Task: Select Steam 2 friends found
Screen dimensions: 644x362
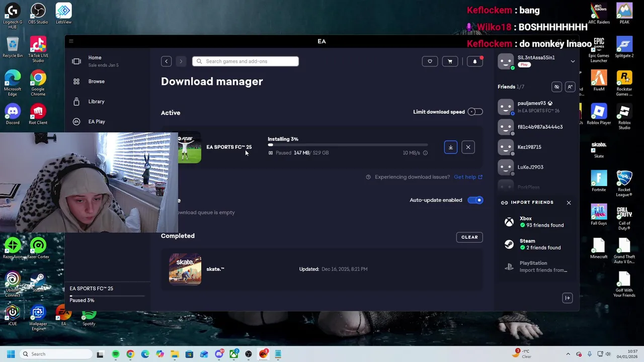Action: tap(536, 244)
